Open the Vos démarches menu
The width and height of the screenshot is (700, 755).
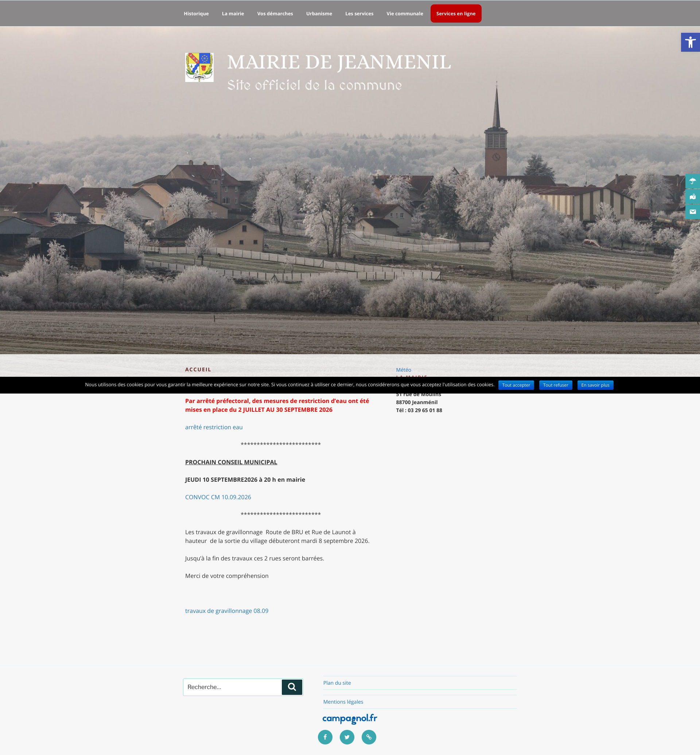(x=275, y=13)
